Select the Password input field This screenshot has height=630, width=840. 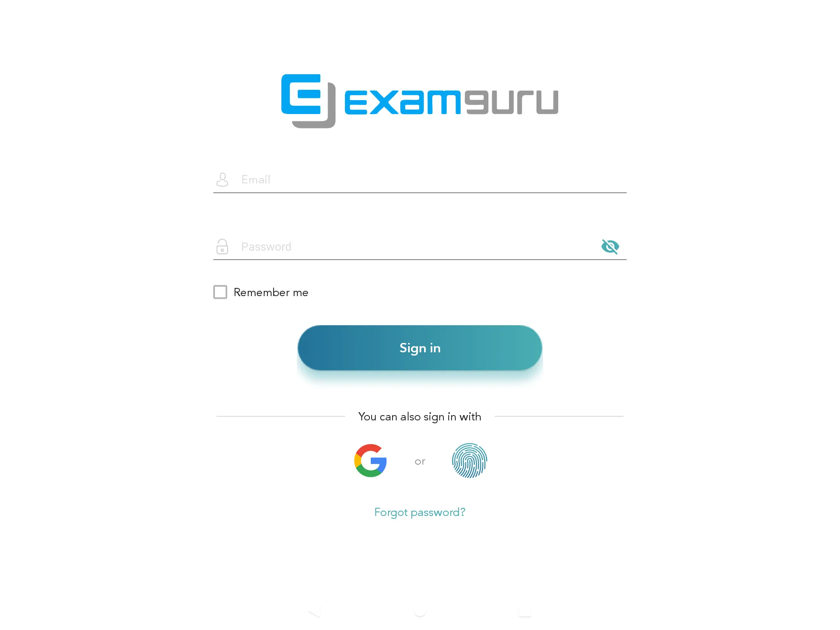[x=419, y=247]
